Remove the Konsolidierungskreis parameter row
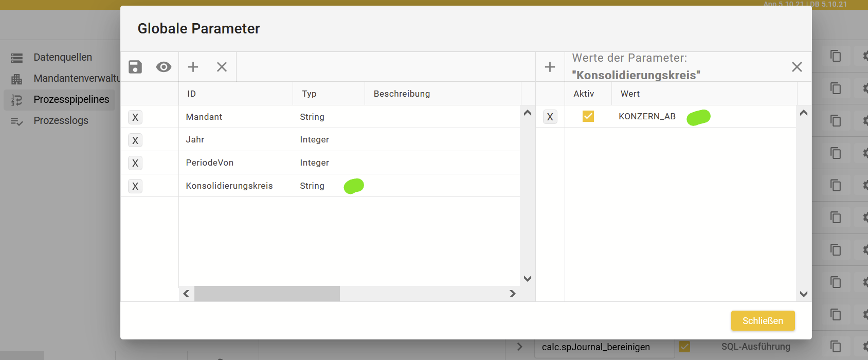 coord(135,186)
